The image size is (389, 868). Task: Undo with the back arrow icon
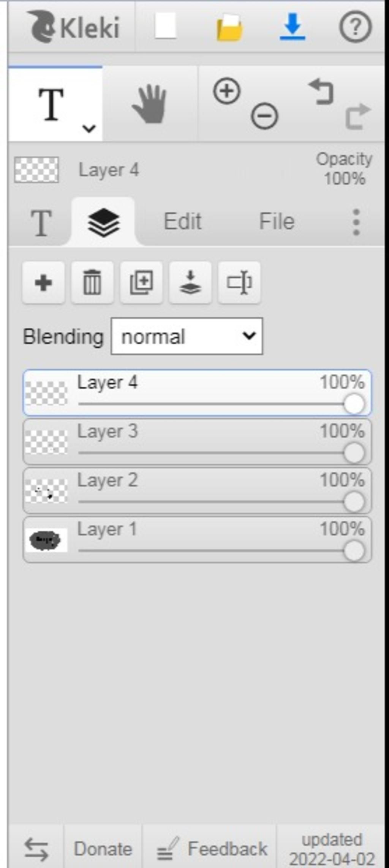pyautogui.click(x=321, y=91)
